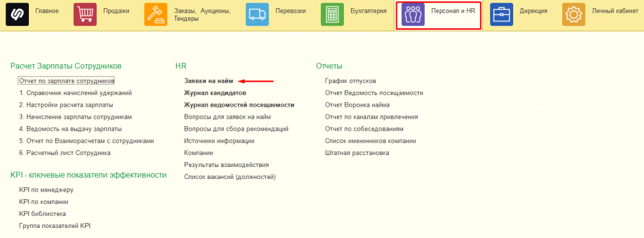This screenshot has width=644, height=238.
Task: Open Отчет Ведомость посещаемости
Action: click(x=374, y=93)
